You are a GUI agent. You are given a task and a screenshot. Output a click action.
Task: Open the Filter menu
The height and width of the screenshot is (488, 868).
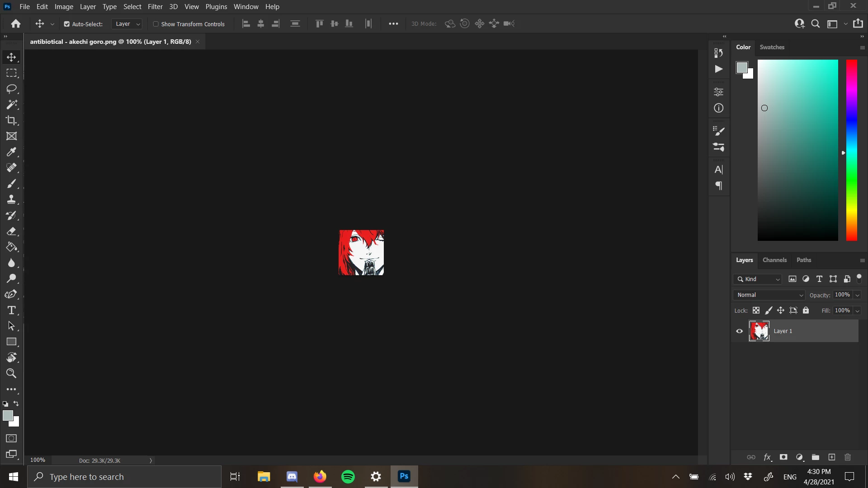155,7
